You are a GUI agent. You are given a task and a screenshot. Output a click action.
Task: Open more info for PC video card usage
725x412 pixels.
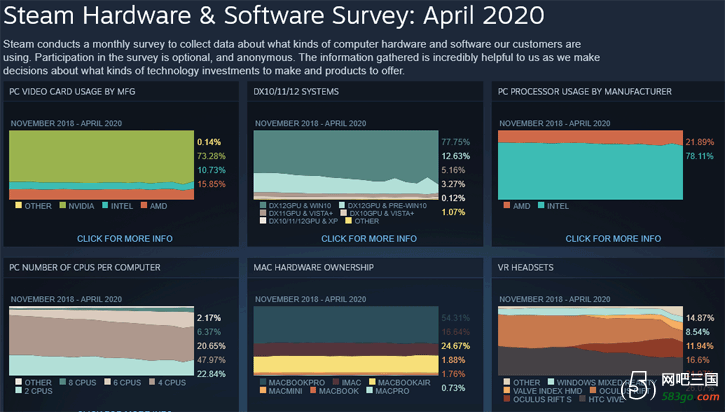[125, 239]
